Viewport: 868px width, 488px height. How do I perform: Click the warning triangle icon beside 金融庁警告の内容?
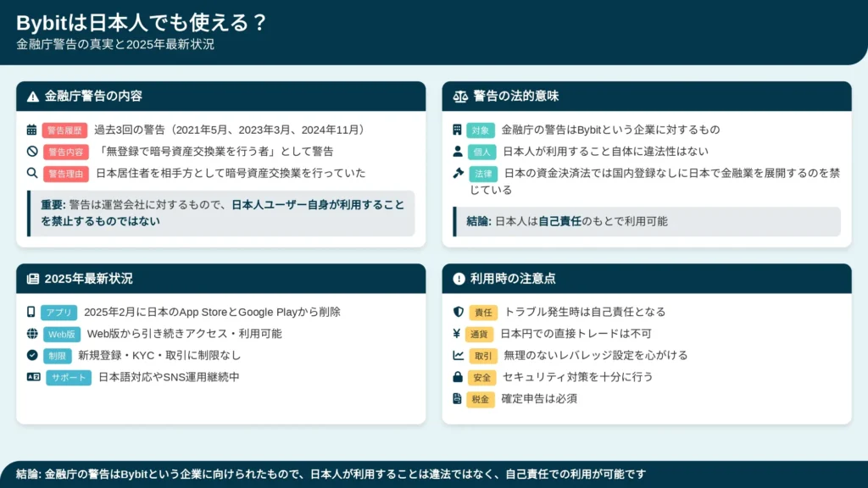tap(33, 97)
